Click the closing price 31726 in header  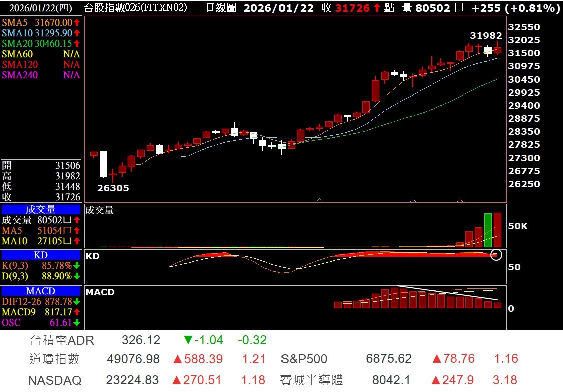[352, 8]
